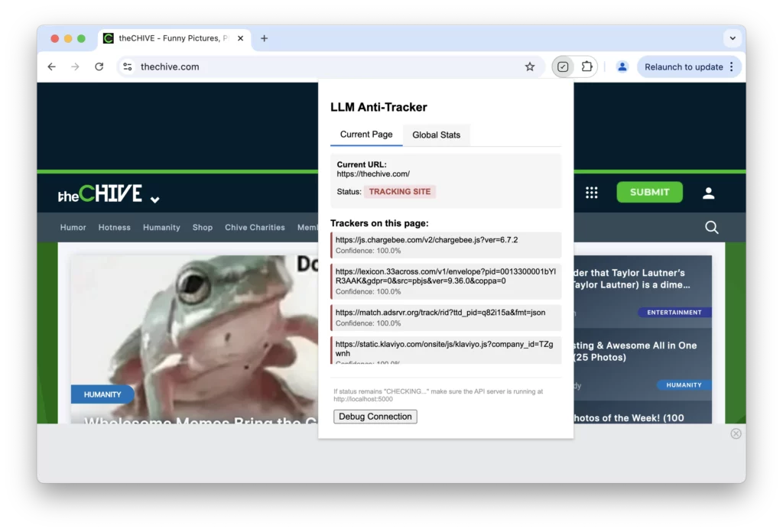Select the Current Page tab
Image resolution: width=783 pixels, height=532 pixels.
point(366,135)
